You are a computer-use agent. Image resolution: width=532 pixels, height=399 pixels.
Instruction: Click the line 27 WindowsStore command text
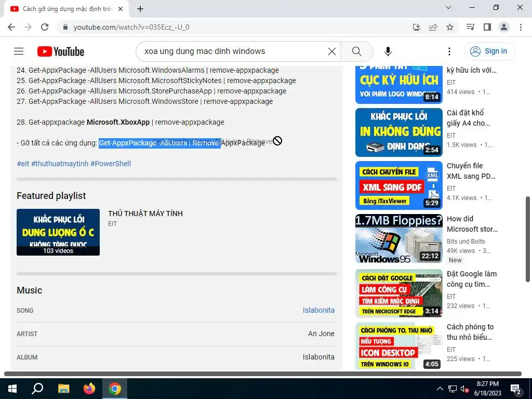144,101
